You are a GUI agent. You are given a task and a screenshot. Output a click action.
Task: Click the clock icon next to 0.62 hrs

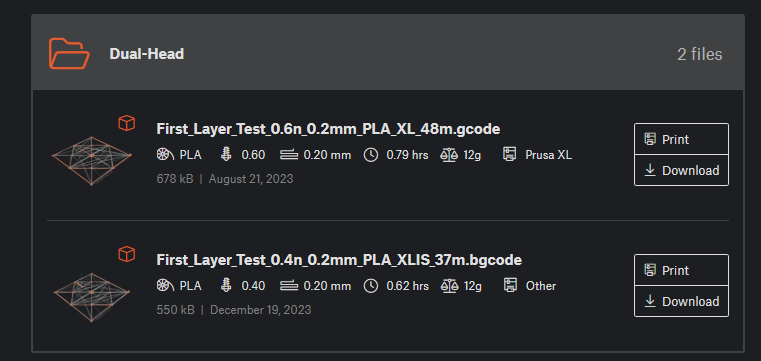371,286
